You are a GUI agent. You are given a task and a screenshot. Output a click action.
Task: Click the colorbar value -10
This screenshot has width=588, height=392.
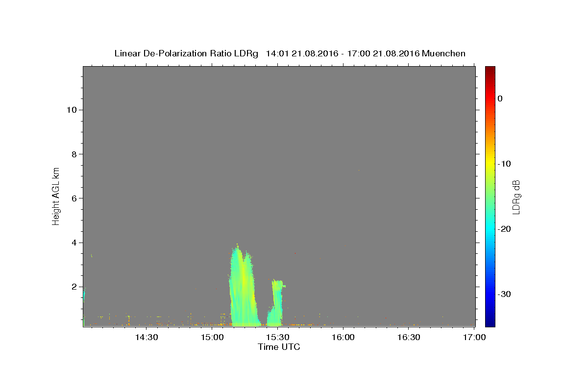(x=504, y=164)
